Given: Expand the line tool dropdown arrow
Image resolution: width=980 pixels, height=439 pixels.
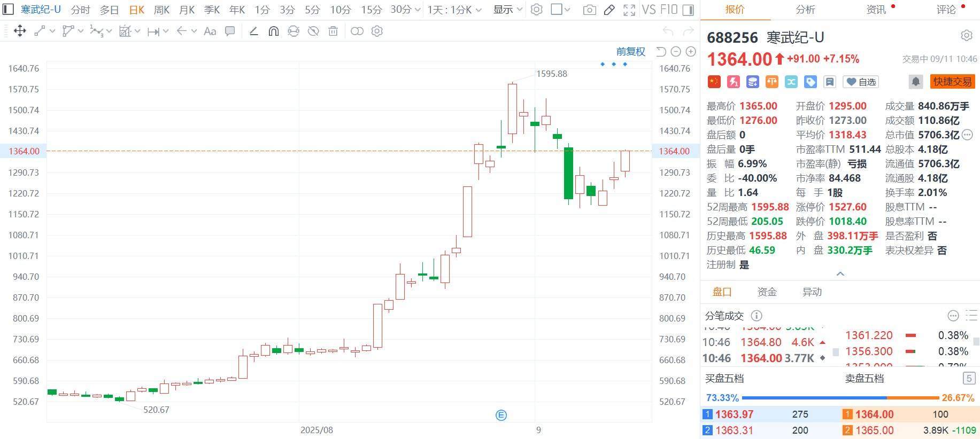Looking at the screenshot, I should (52, 31).
